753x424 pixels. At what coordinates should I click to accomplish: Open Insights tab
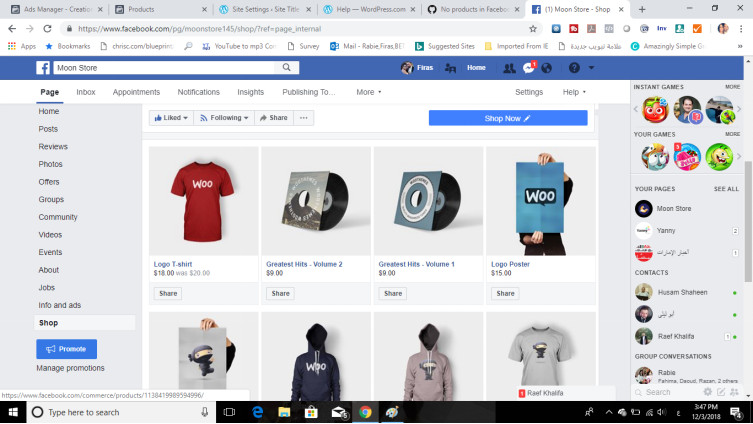pyautogui.click(x=250, y=92)
